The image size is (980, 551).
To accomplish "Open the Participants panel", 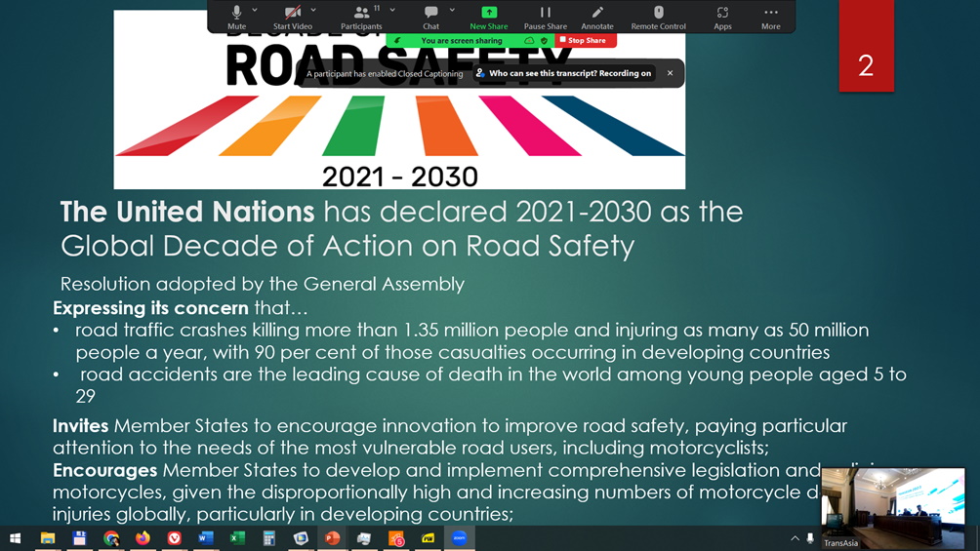I will click(x=361, y=17).
